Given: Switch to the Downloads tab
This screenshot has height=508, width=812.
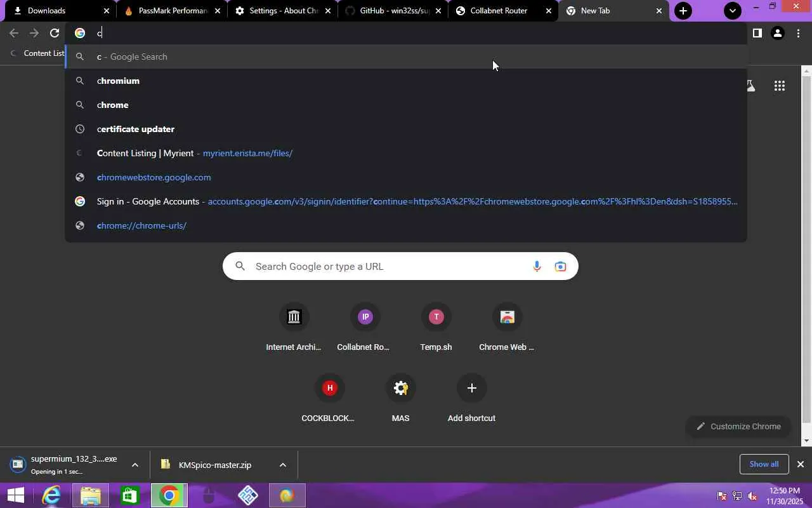Looking at the screenshot, I should point(60,11).
